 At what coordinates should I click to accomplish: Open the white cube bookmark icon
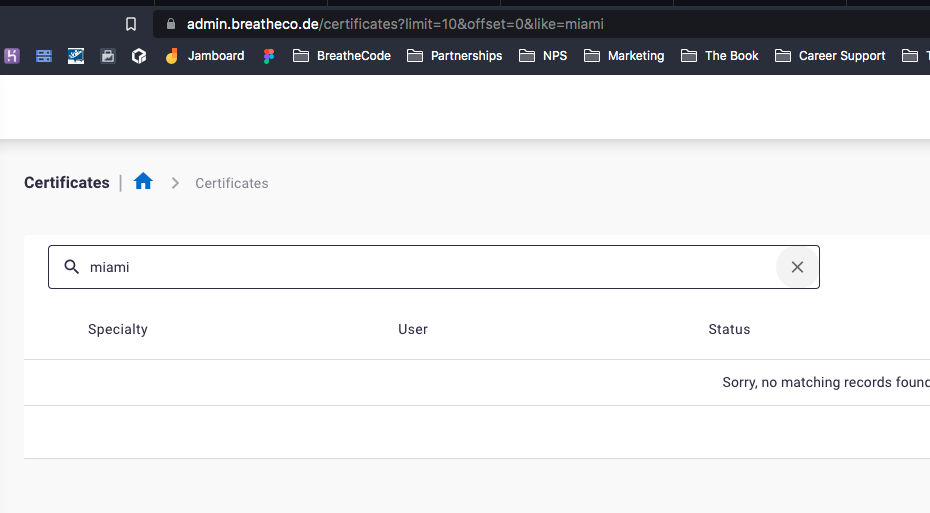click(139, 56)
